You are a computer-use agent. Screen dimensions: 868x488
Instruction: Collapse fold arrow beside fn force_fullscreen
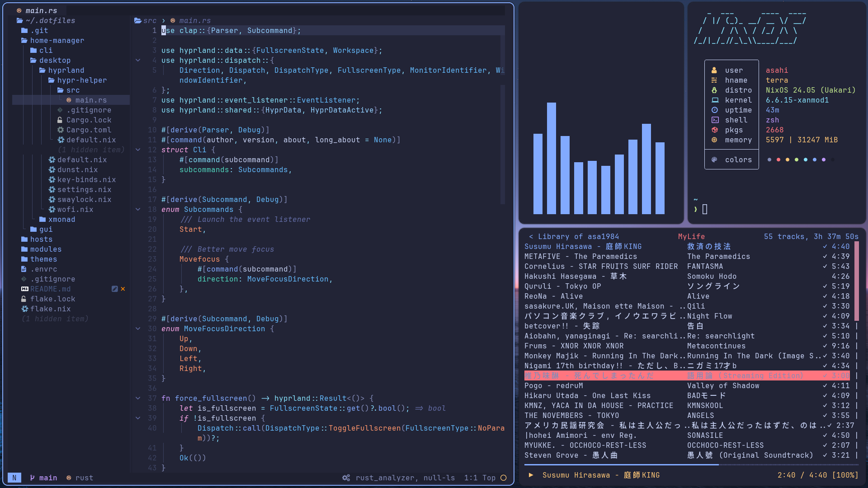click(x=138, y=399)
